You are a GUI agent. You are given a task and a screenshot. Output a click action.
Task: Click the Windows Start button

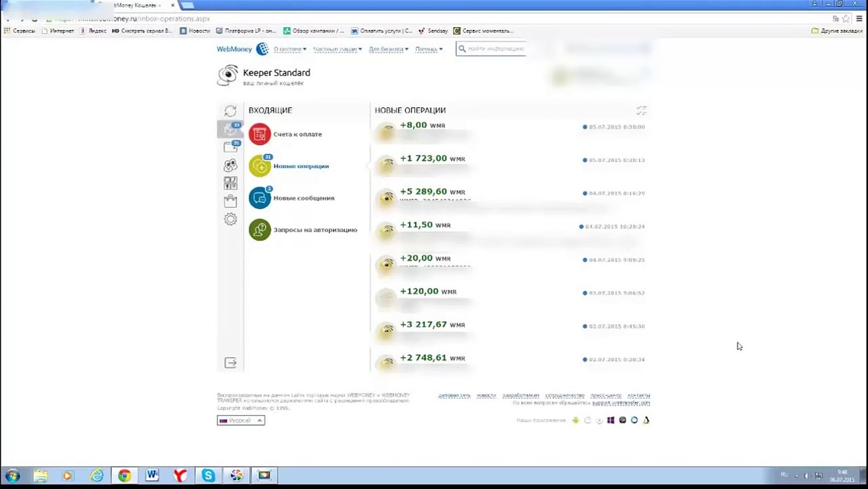tap(12, 475)
